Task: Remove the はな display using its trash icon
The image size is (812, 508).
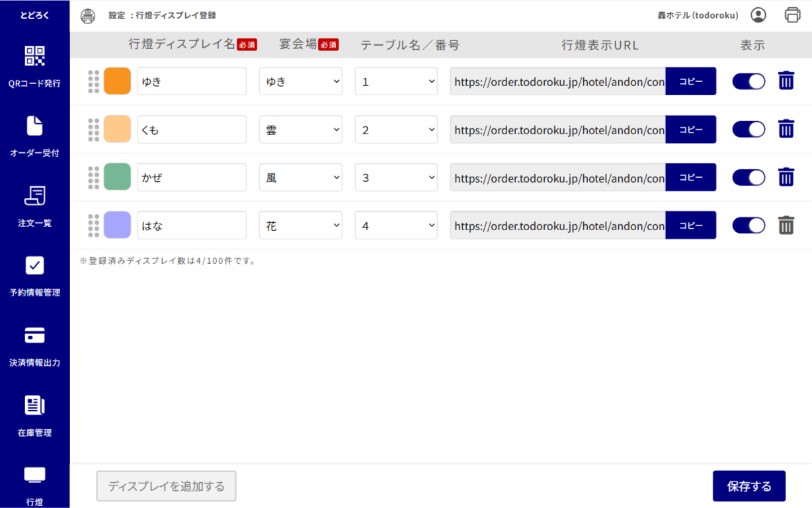Action: point(786,226)
